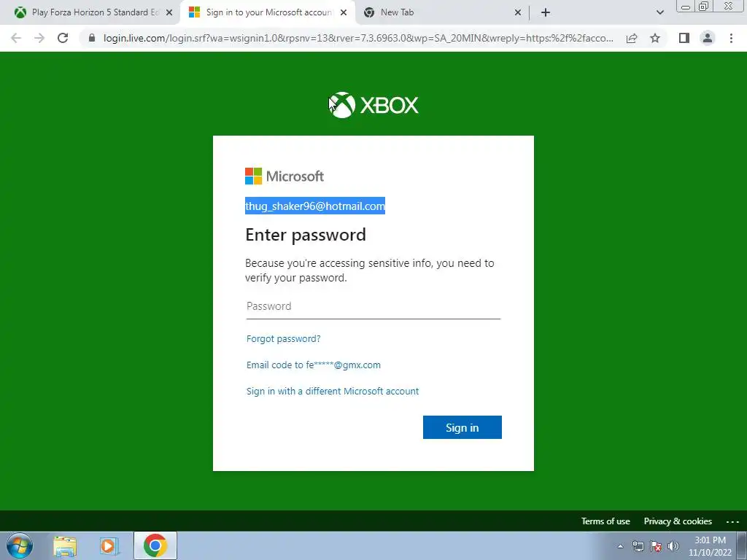
Task: Share this page from address bar
Action: tap(632, 38)
